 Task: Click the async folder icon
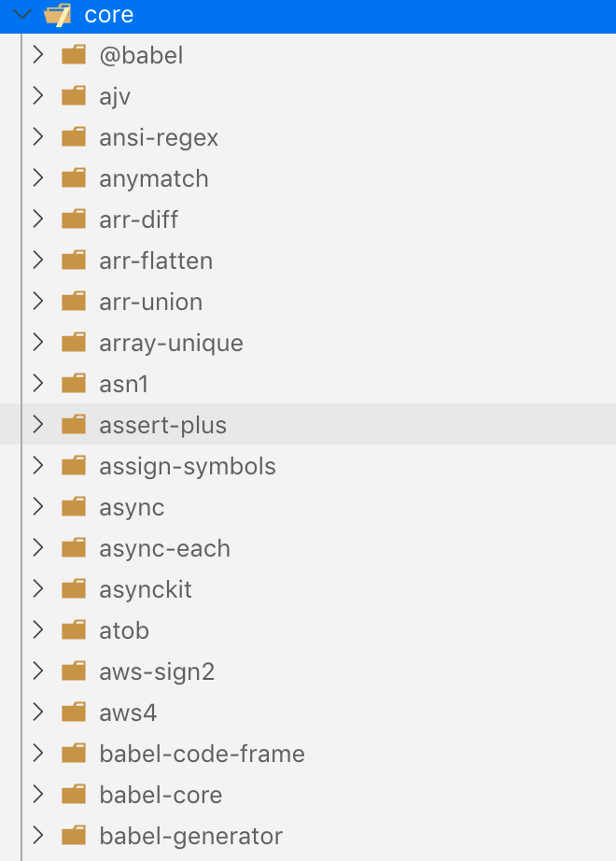[x=74, y=506]
